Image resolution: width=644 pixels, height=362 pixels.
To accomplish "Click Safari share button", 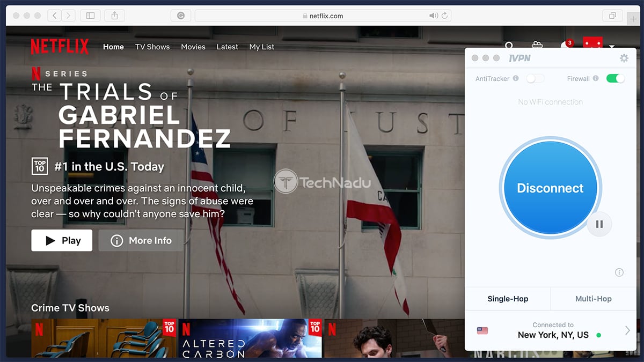I will coord(114,16).
